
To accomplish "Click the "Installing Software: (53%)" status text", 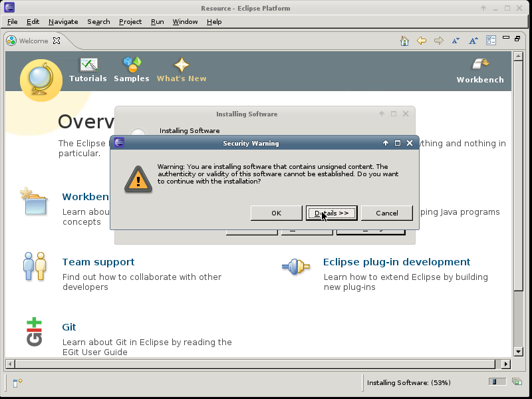I will (x=409, y=383).
